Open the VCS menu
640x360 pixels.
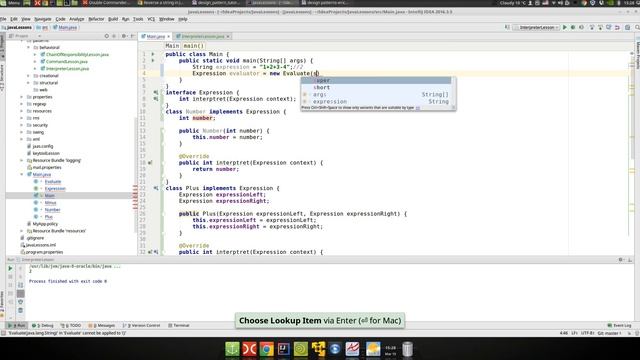(x=151, y=19)
